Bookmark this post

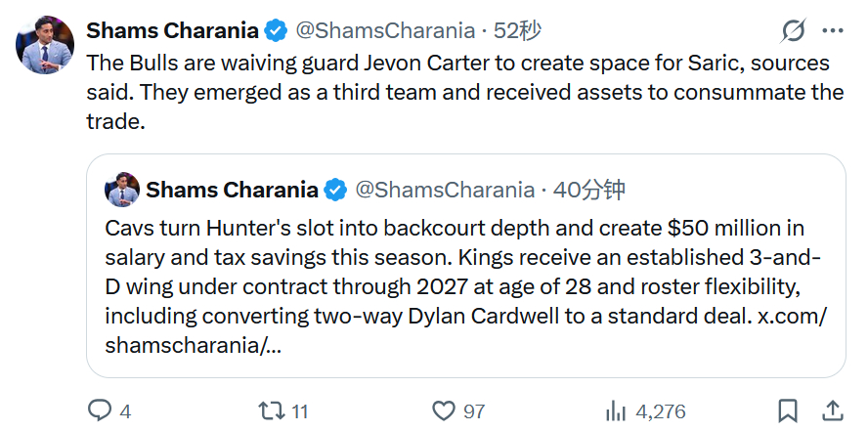[788, 410]
